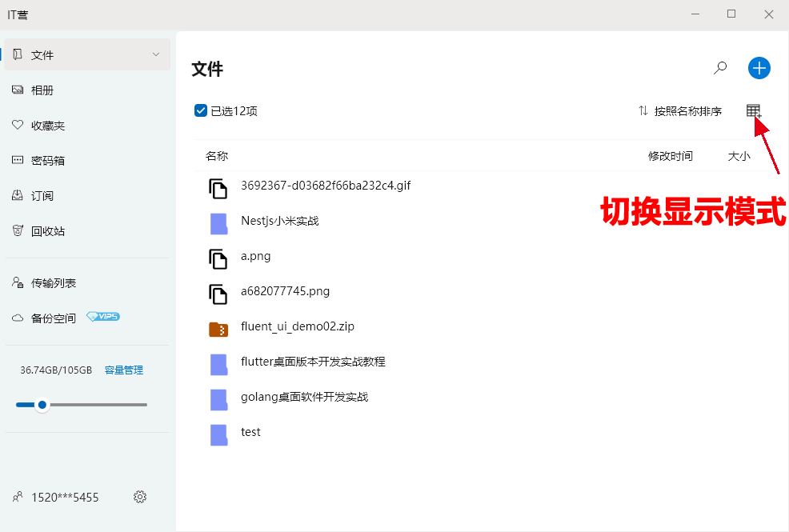Viewport: 789px width, 532px height.
Task: Select file name fluent_ui_demo02.zip
Action: click(x=298, y=326)
